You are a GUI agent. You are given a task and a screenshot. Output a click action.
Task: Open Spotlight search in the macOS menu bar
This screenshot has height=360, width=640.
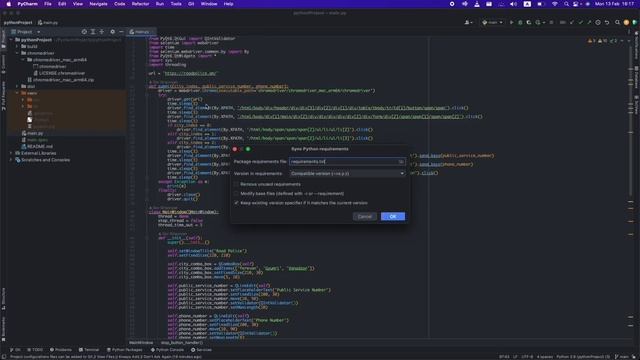tap(567, 4)
